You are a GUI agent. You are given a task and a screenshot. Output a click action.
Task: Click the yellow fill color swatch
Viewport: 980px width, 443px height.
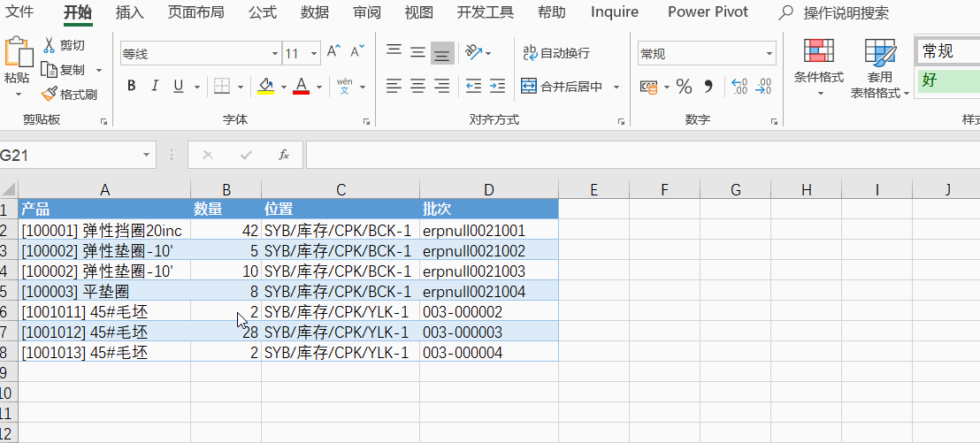tap(265, 87)
